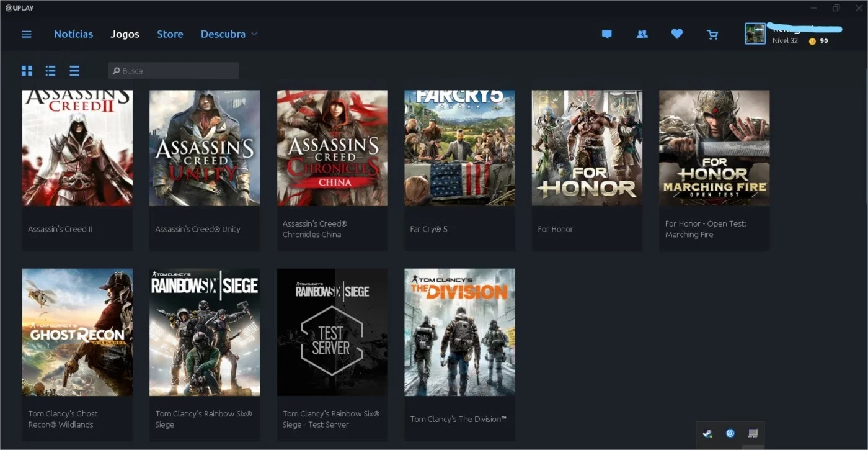Open the Store tab
868x450 pixels.
coord(170,34)
